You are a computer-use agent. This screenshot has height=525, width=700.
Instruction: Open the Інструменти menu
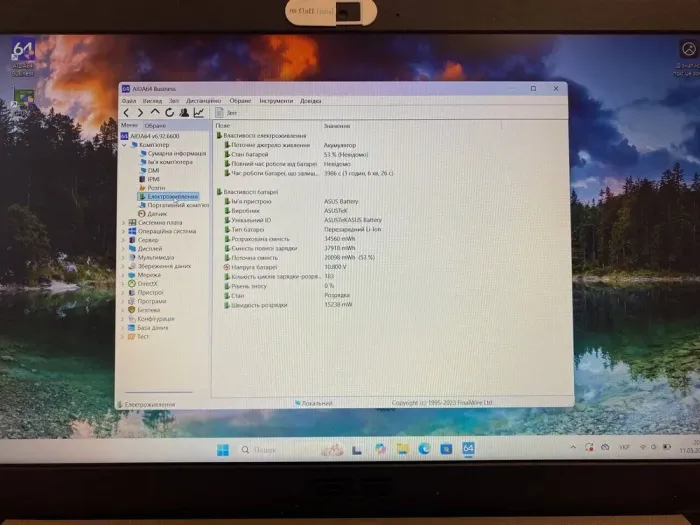pos(276,101)
